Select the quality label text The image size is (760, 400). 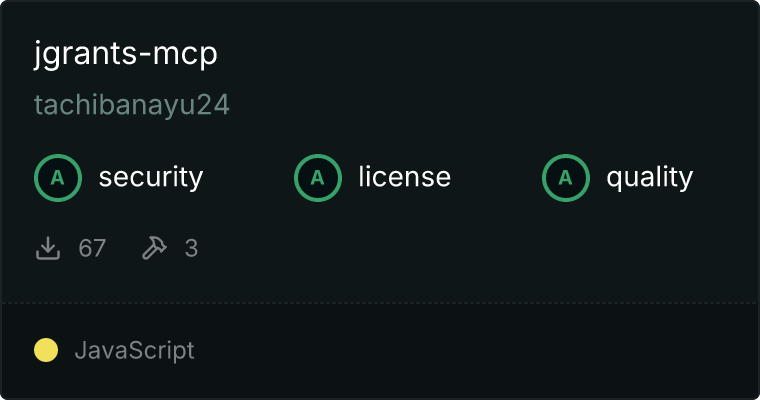tap(649, 177)
